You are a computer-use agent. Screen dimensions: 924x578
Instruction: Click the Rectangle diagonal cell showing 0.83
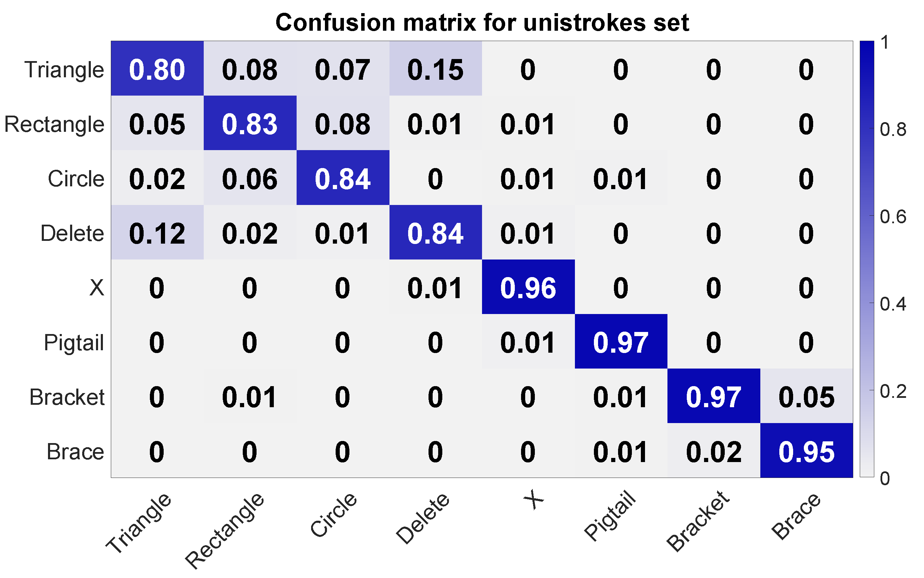(250, 124)
